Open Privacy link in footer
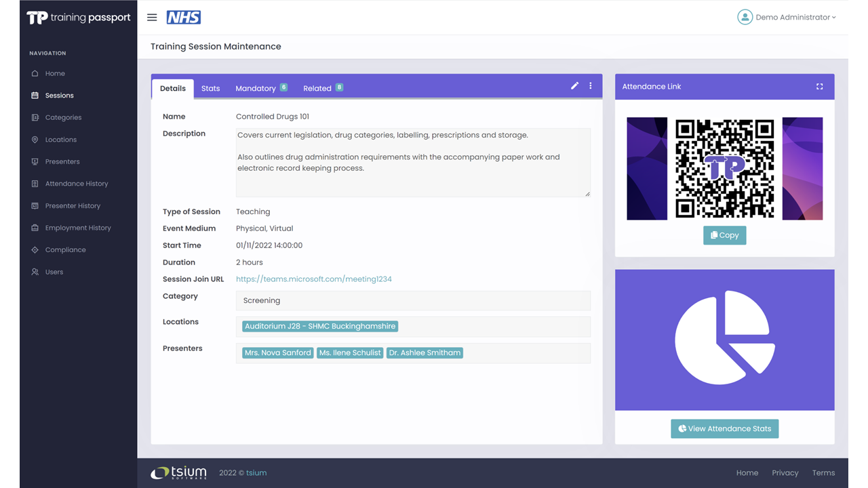 point(785,473)
